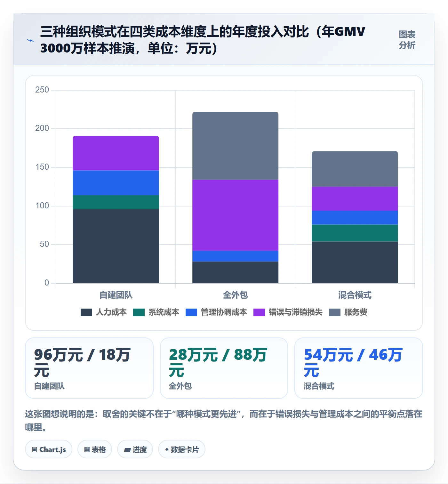Viewport: 448px width, 484px height.
Task: Click the 150 y-axis tick label
Action: pos(42,167)
